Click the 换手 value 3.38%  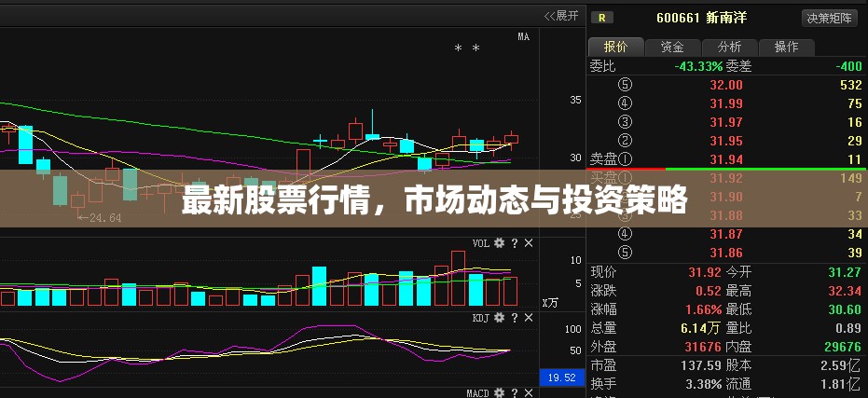coord(704,384)
